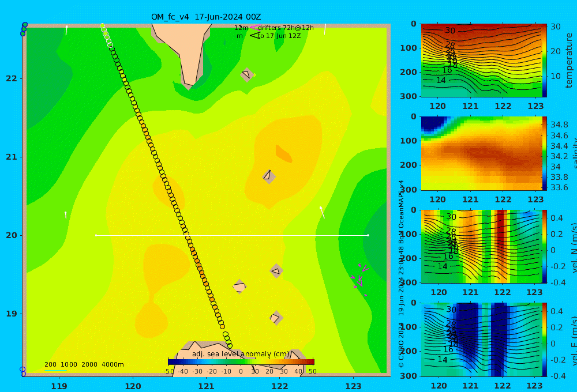Click the diamond marker near 19.3N 121.5E
The height and width of the screenshot is (392, 577).
click(x=239, y=287)
